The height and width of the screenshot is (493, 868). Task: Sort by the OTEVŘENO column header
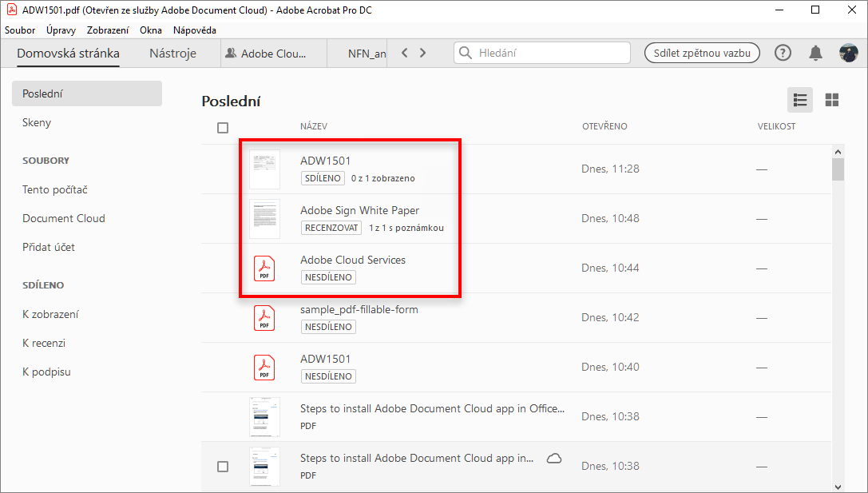(604, 126)
